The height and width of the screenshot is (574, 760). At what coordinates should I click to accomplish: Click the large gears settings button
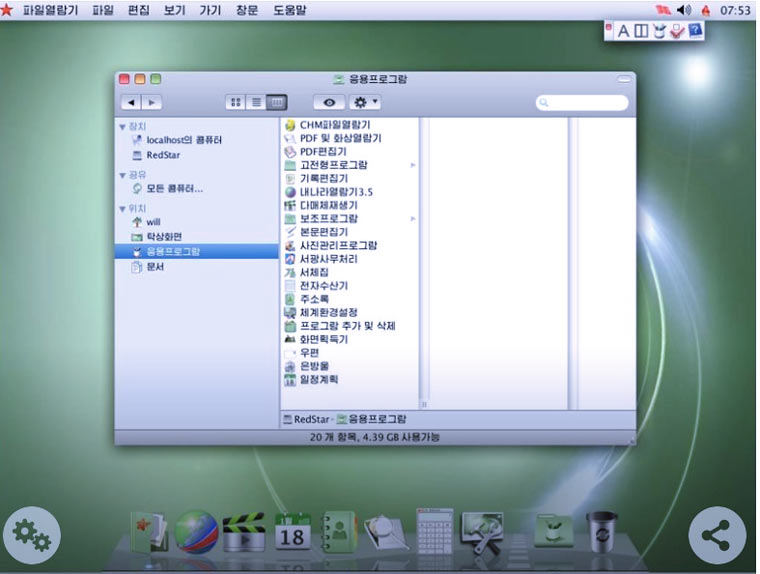pyautogui.click(x=32, y=535)
